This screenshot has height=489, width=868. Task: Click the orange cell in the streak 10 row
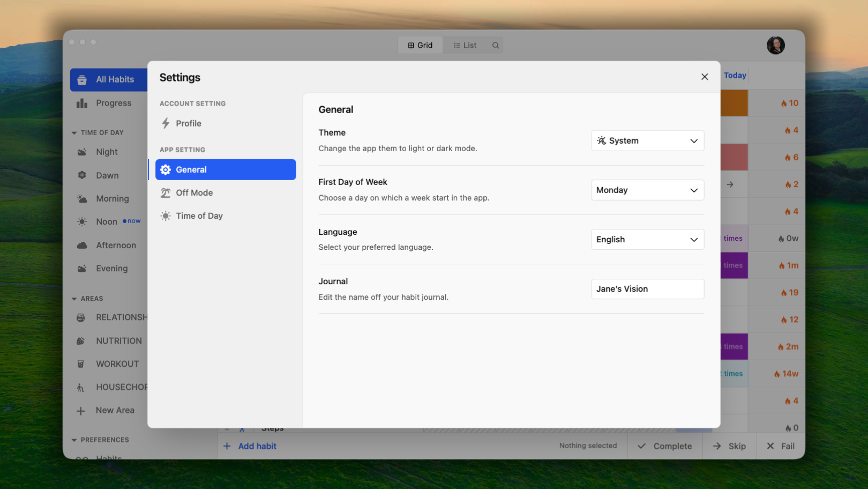pyautogui.click(x=734, y=103)
